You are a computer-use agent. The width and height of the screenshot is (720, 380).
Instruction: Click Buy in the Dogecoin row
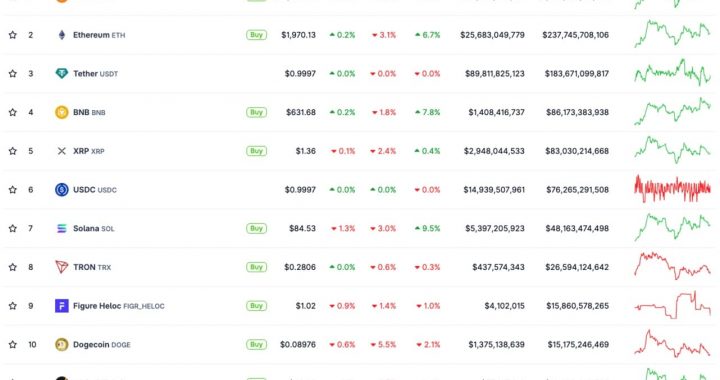256,345
